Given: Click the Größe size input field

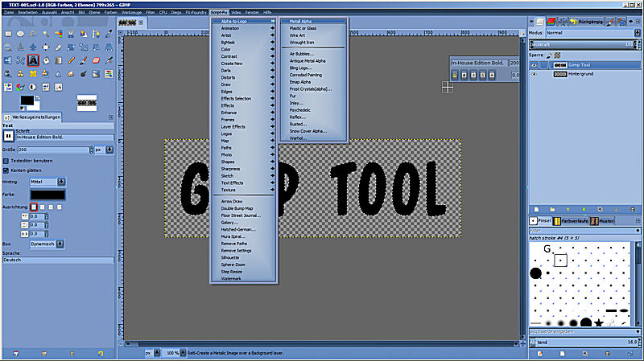Looking at the screenshot, I should tap(53, 150).
